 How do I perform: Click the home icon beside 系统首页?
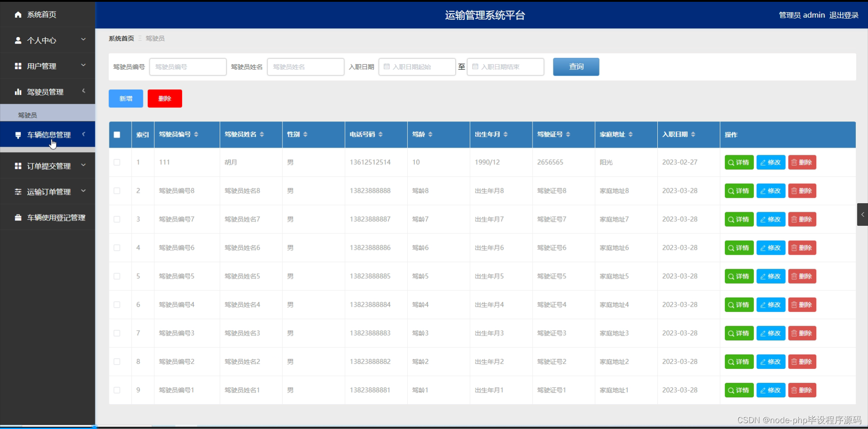(x=18, y=14)
